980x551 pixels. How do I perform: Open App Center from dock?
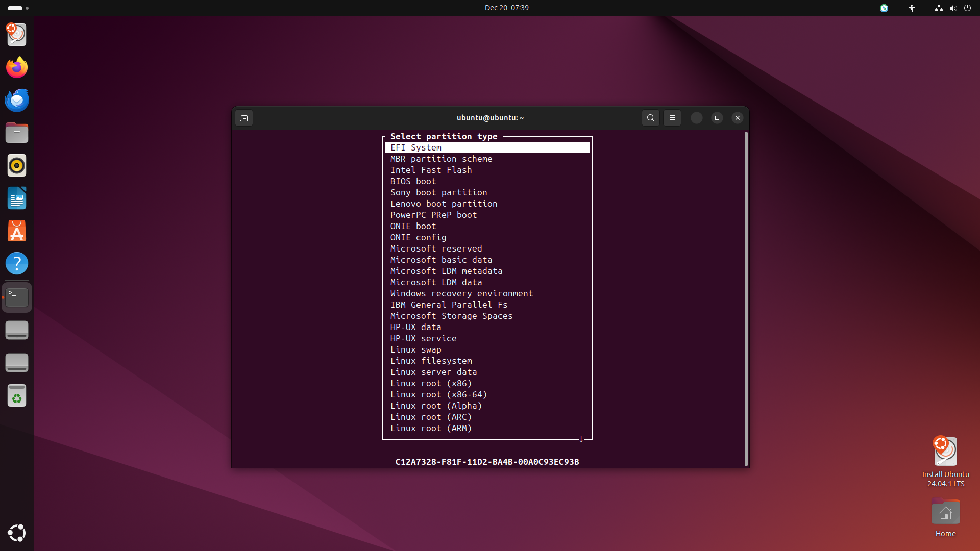(x=17, y=231)
